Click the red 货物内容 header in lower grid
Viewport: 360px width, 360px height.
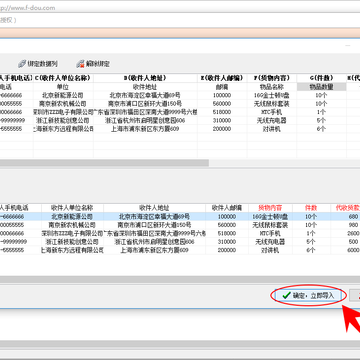(x=270, y=208)
